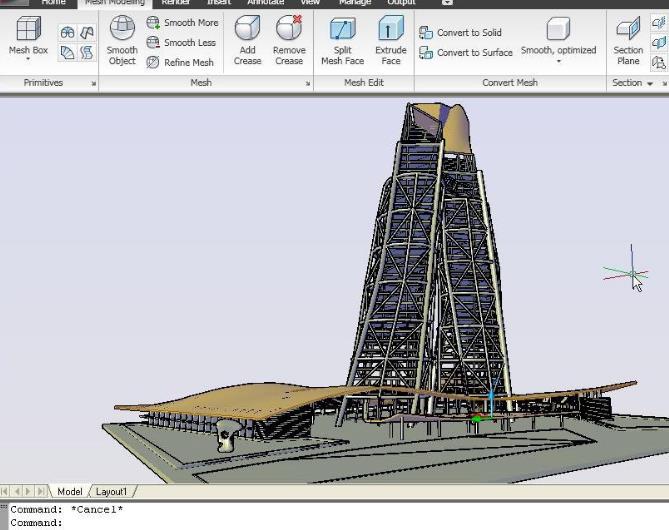Activate the Remove Crease tool
The image size is (669, 530).
point(289,40)
